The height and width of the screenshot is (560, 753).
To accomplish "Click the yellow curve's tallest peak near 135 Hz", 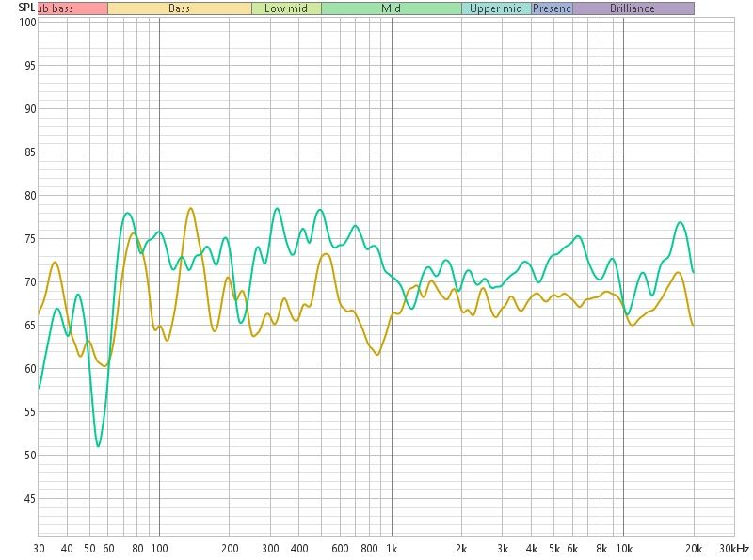I will point(191,208).
